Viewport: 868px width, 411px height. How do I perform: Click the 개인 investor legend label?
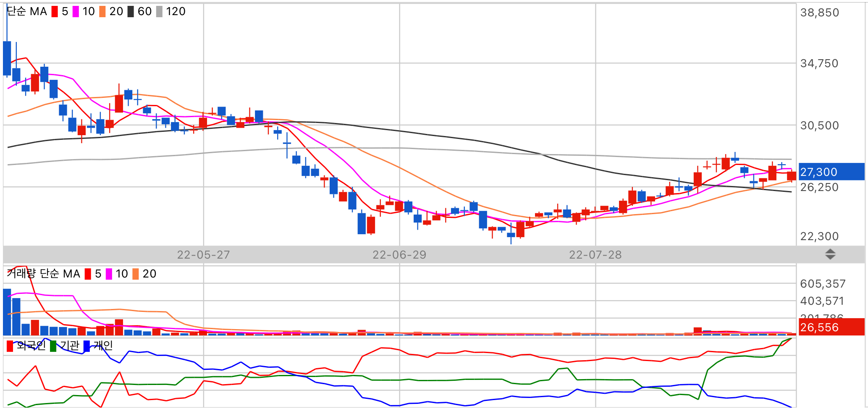103,346
